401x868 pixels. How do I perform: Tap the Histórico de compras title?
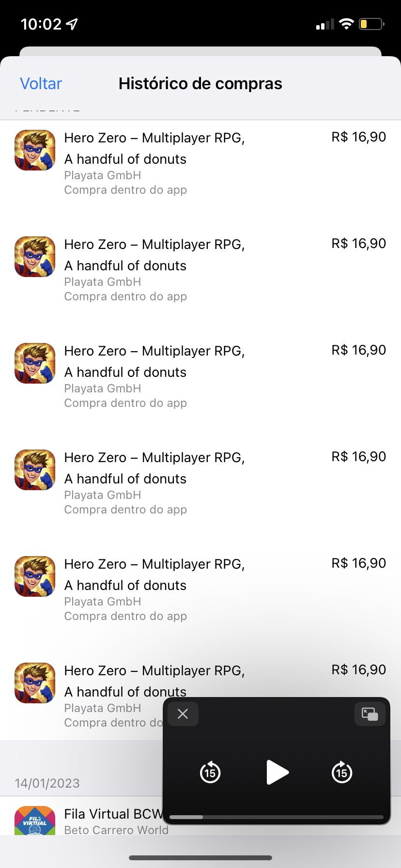point(200,84)
